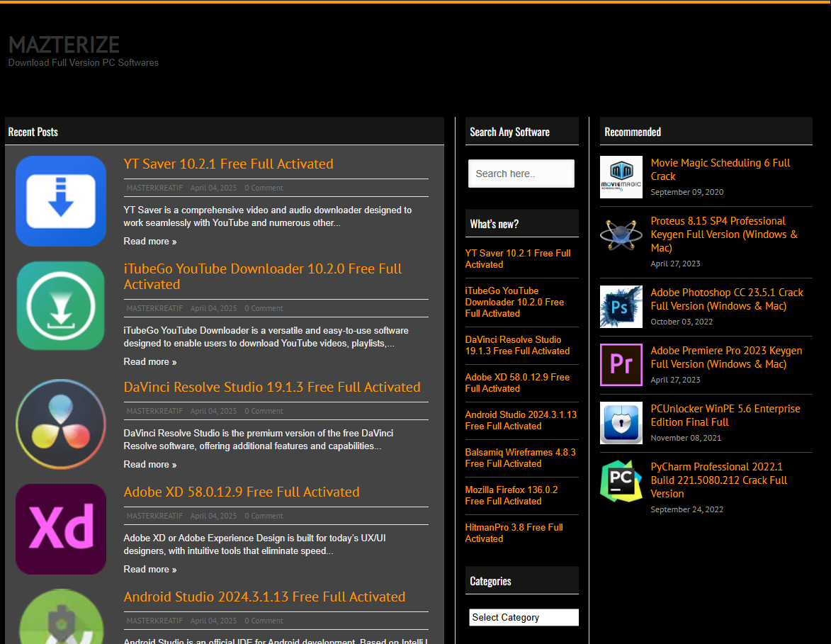Click October 03, 2022 date text
The image size is (831, 644).
[682, 322]
